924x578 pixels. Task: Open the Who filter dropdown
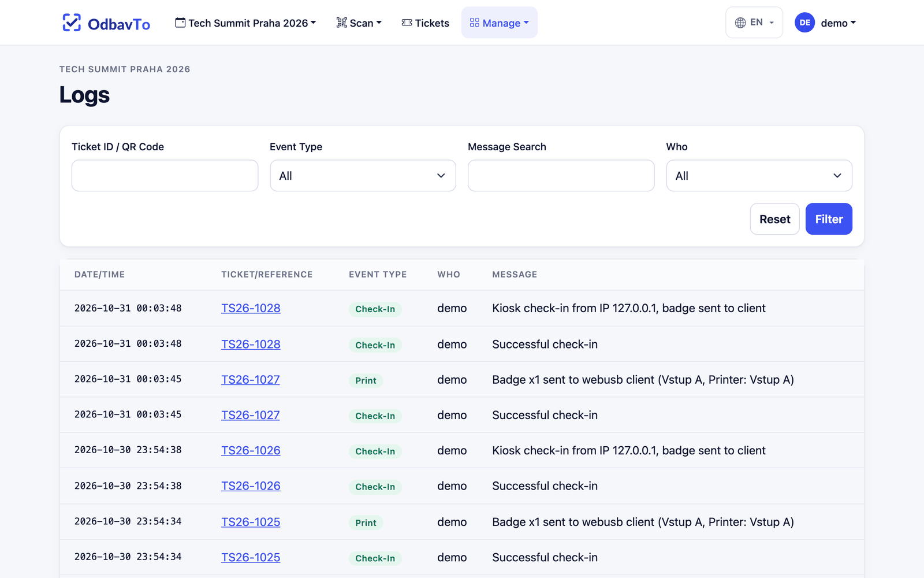tap(759, 176)
